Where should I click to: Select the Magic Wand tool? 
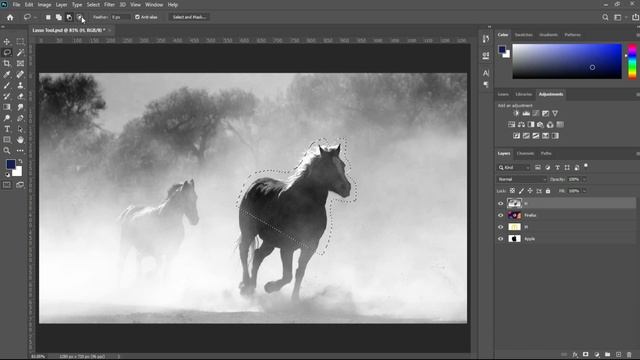pyautogui.click(x=20, y=52)
